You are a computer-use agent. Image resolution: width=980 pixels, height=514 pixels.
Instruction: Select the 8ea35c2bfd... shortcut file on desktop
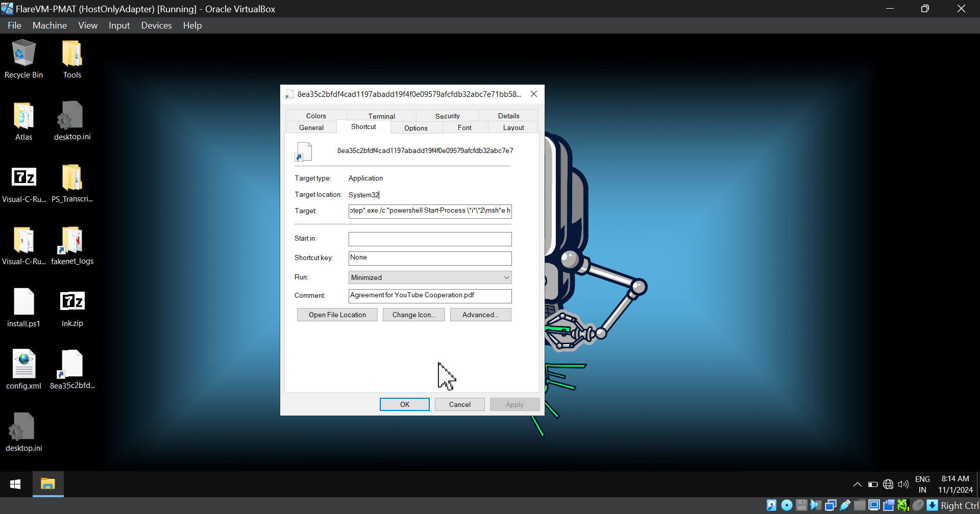[x=72, y=370]
